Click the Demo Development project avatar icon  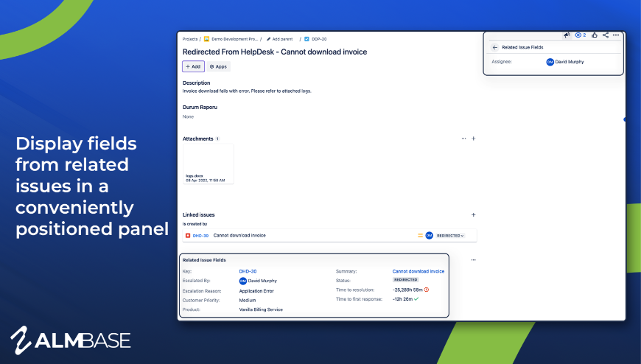tap(206, 39)
